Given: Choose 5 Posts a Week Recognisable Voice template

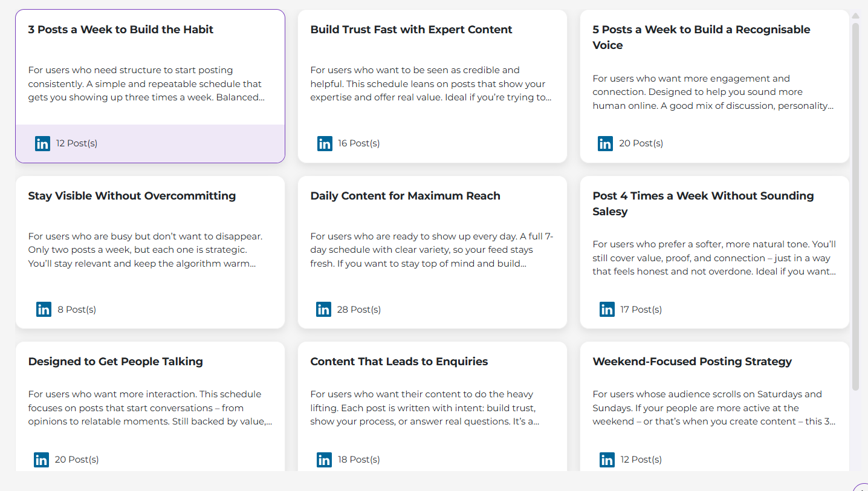Looking at the screenshot, I should pyautogui.click(x=714, y=86).
